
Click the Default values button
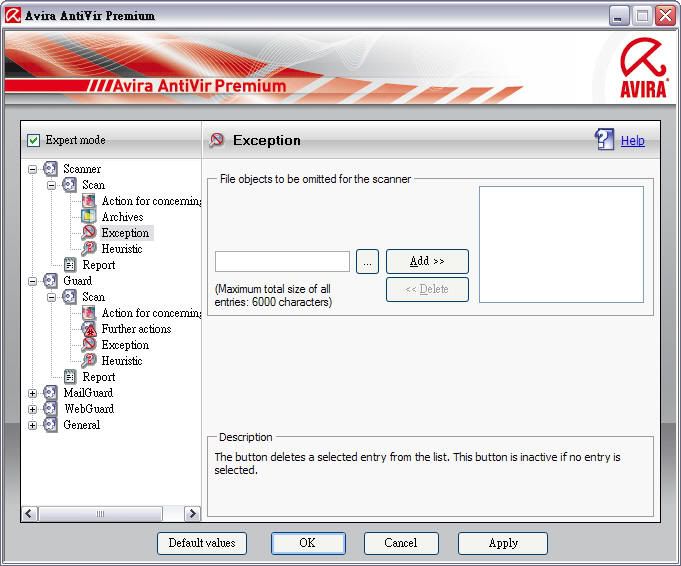pos(201,543)
